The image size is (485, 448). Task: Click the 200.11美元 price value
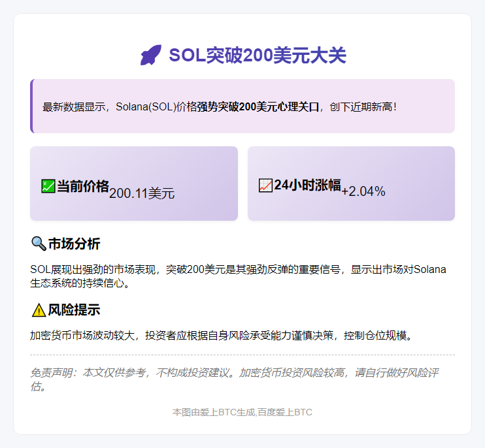[142, 193]
